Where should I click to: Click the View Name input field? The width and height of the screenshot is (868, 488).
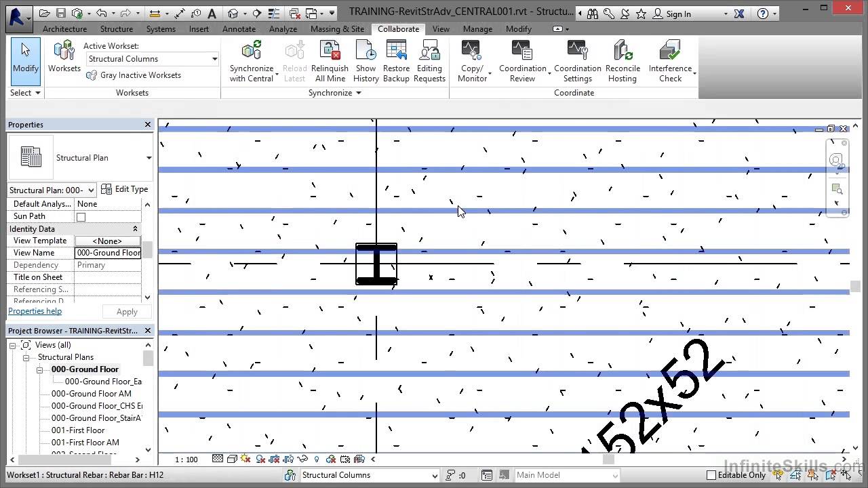pos(108,253)
